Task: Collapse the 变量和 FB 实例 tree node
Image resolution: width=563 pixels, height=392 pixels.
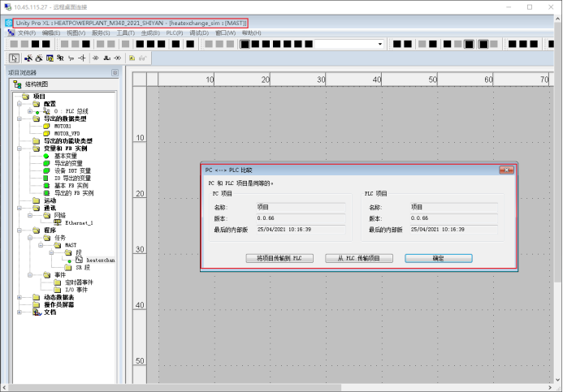Action: pyautogui.click(x=18, y=149)
